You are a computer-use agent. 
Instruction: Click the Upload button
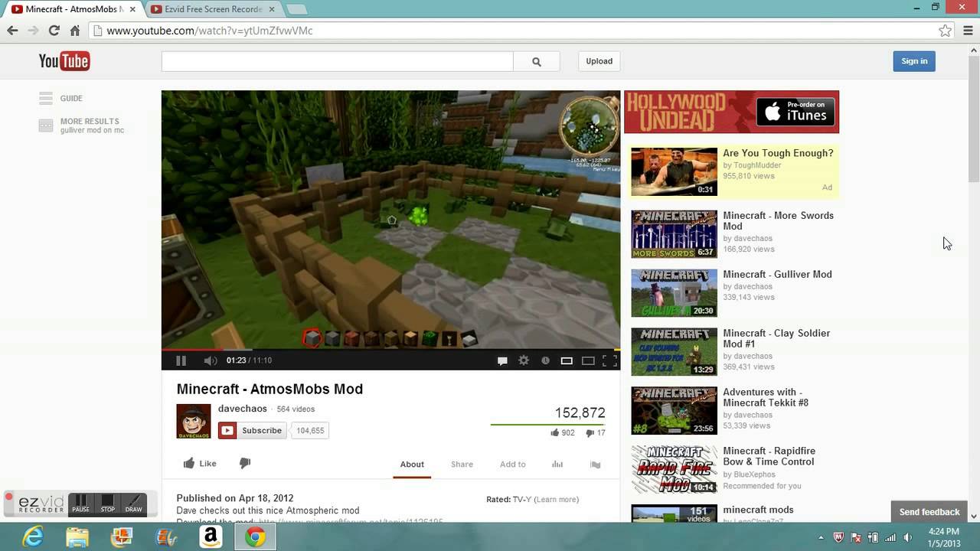click(599, 61)
